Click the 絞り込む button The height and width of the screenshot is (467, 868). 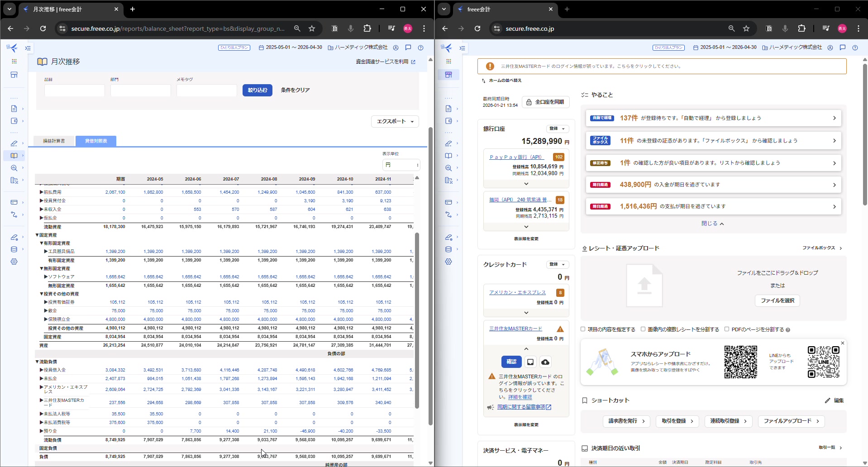pos(257,90)
